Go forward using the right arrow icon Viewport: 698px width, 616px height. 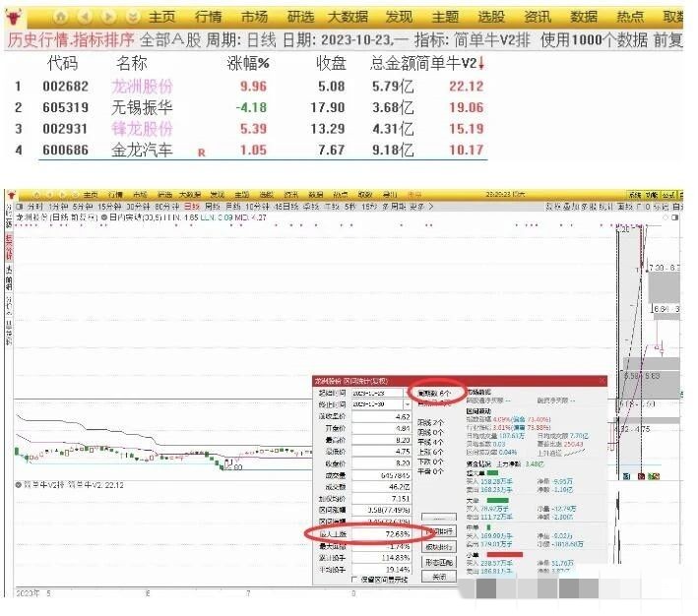(109, 18)
